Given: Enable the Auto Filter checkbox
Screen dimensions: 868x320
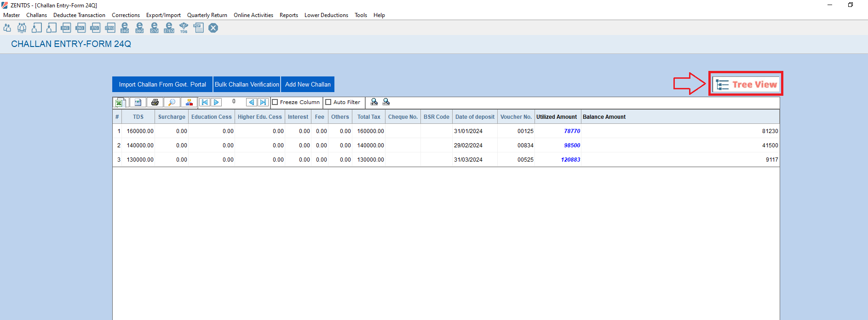Looking at the screenshot, I should [328, 102].
